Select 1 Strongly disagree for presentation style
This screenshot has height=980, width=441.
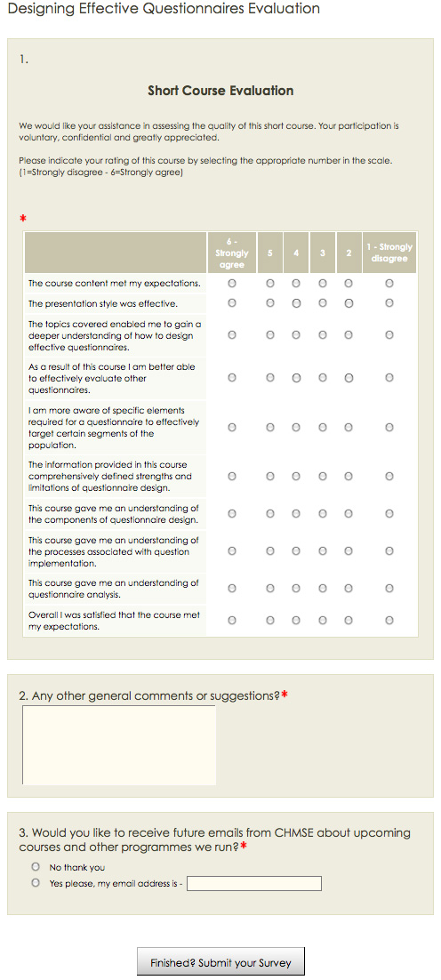pos(389,303)
